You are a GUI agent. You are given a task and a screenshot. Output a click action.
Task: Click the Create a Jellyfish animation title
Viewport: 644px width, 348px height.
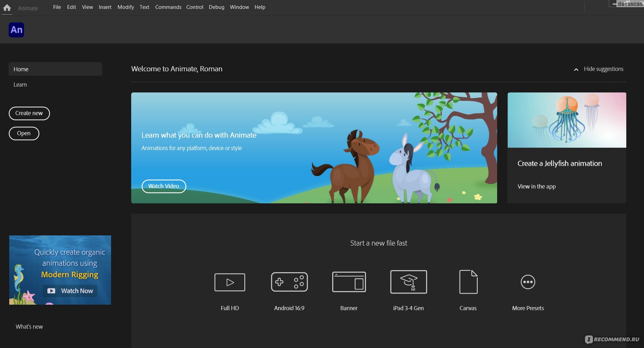click(x=559, y=163)
